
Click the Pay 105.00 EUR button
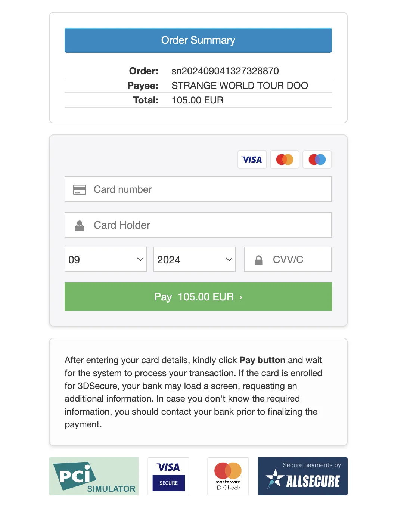[198, 297]
